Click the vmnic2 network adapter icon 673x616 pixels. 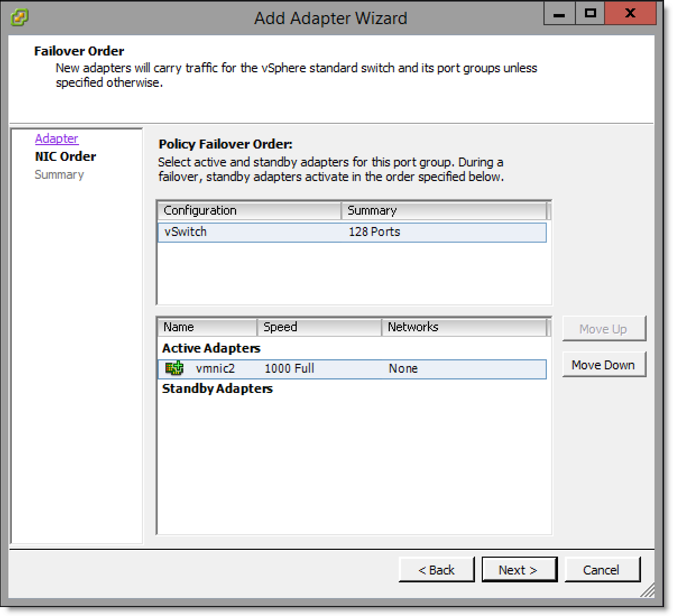174,368
